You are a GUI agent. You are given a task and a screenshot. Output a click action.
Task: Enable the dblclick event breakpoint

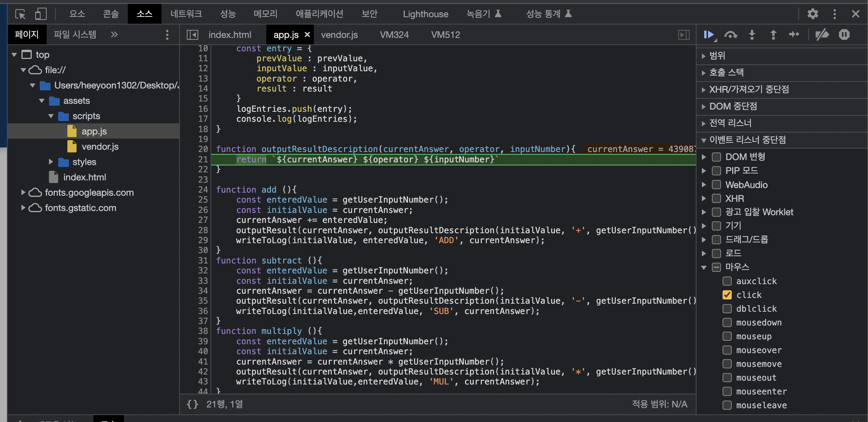coord(727,309)
